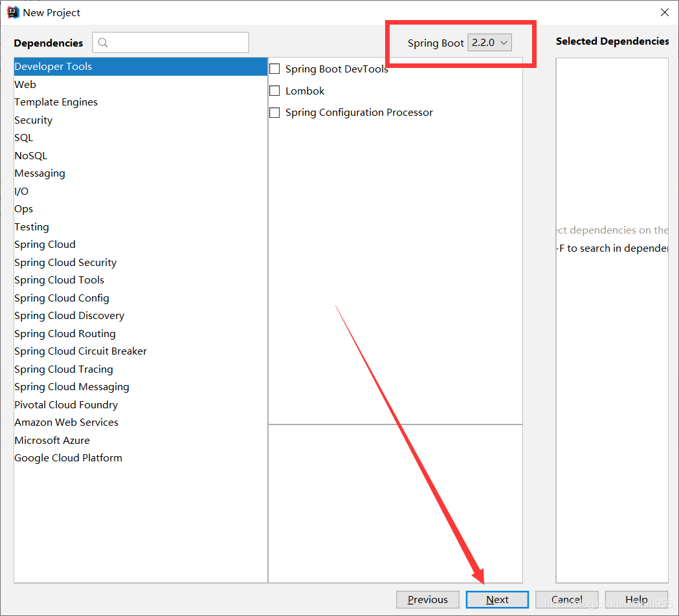This screenshot has width=679, height=616.
Task: Choose Template Engines category
Action: pyautogui.click(x=140, y=102)
